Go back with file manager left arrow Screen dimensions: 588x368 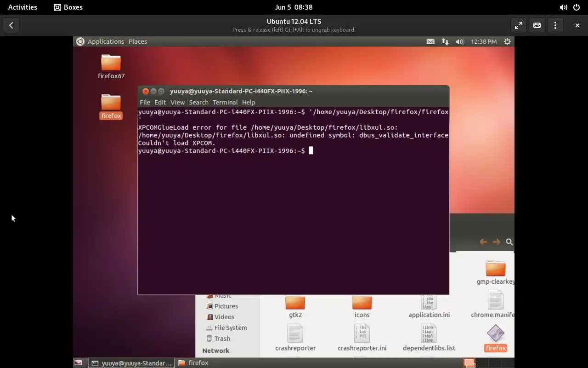pos(483,241)
